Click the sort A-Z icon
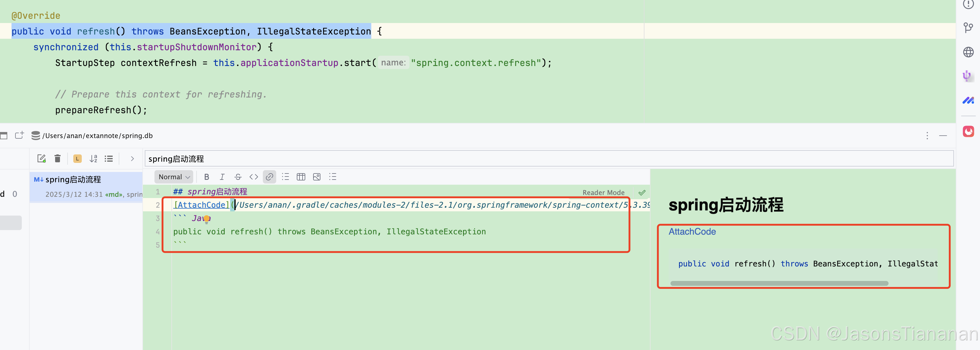Screen dimensions: 980x350 [93, 159]
